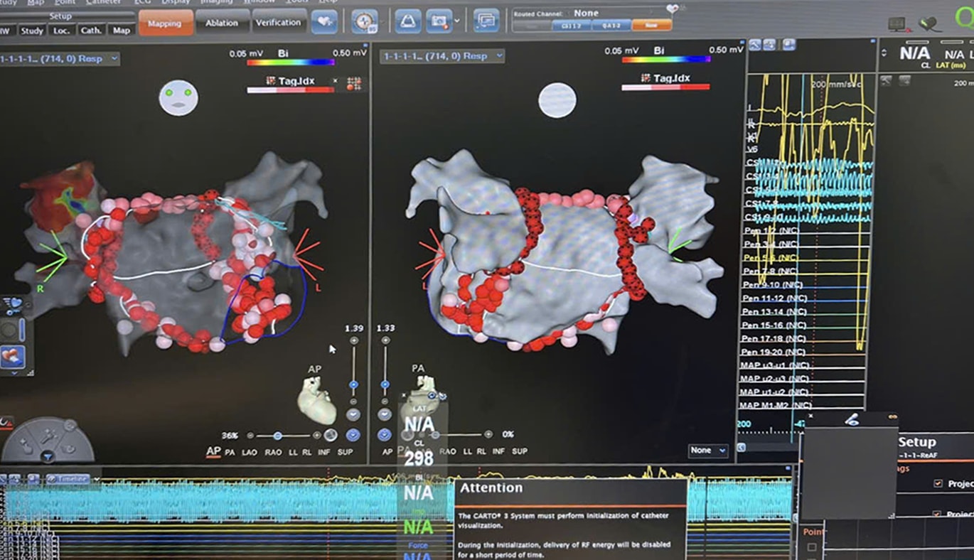The width and height of the screenshot is (974, 560).
Task: Tick the checkbox under the Point column
Action: pyautogui.click(x=812, y=547)
